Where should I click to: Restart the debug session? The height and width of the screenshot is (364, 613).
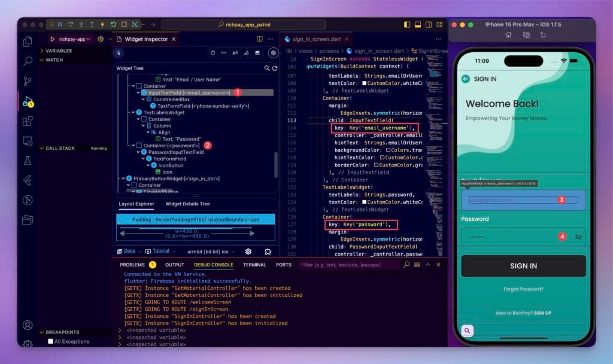(113, 24)
